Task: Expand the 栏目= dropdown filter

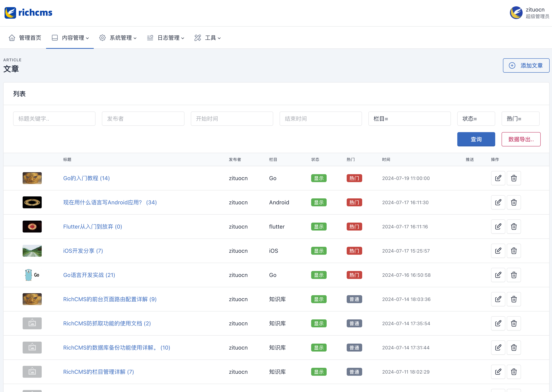Action: point(409,118)
